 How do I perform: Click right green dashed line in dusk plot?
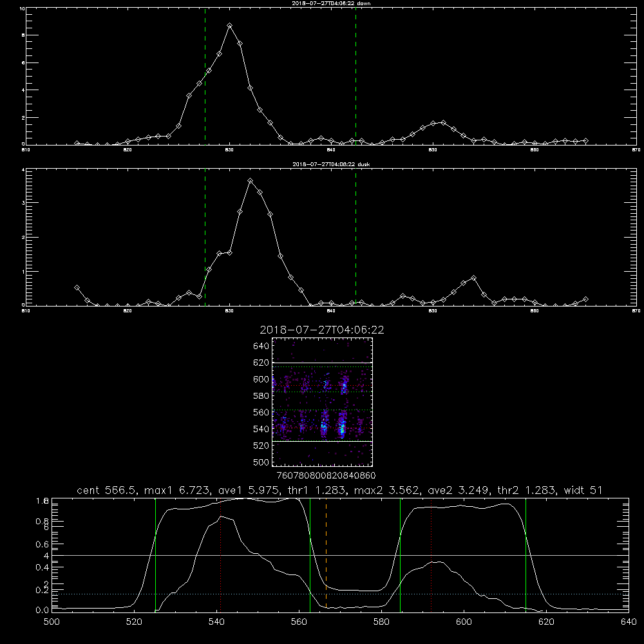point(355,238)
